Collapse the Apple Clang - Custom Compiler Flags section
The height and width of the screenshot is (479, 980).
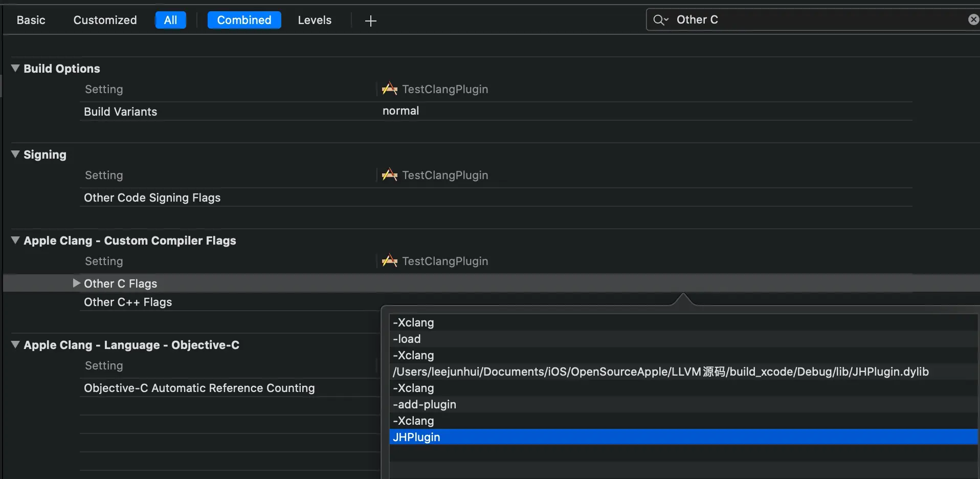[15, 240]
